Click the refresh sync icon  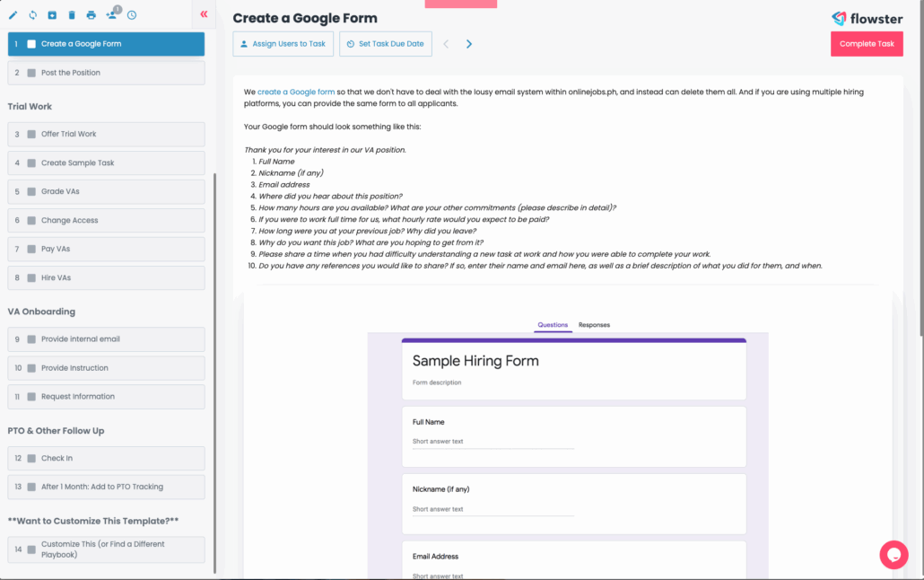coord(33,15)
